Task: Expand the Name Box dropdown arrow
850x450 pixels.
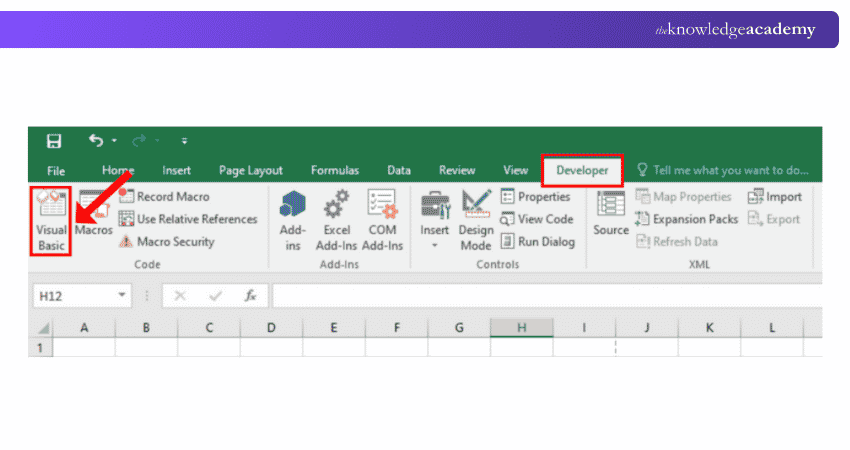Action: pos(122,295)
